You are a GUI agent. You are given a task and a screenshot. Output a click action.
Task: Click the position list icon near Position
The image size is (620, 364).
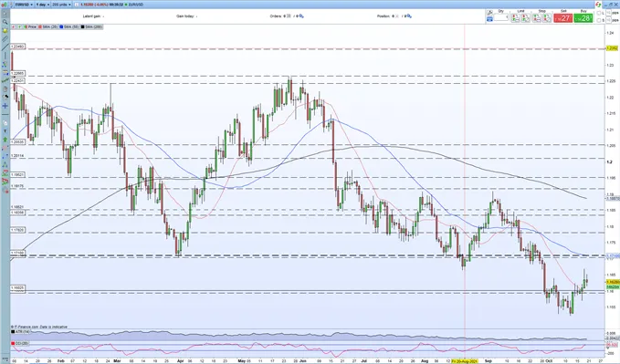(409, 16)
